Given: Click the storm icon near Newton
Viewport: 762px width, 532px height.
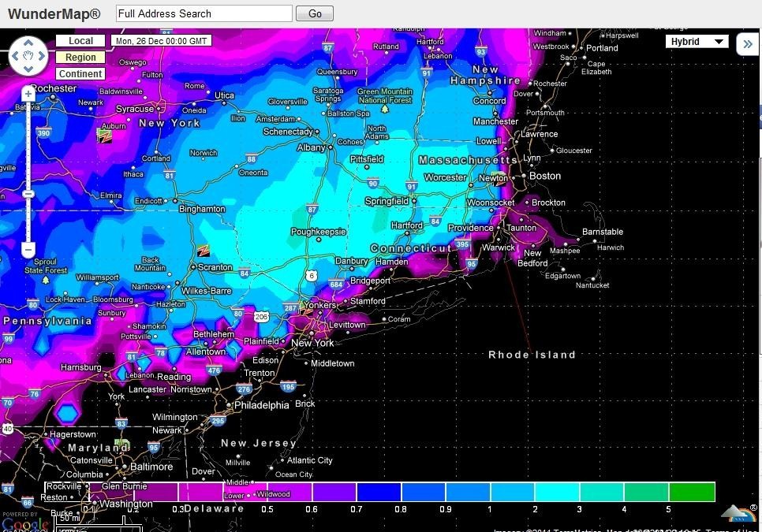Looking at the screenshot, I should click(499, 177).
